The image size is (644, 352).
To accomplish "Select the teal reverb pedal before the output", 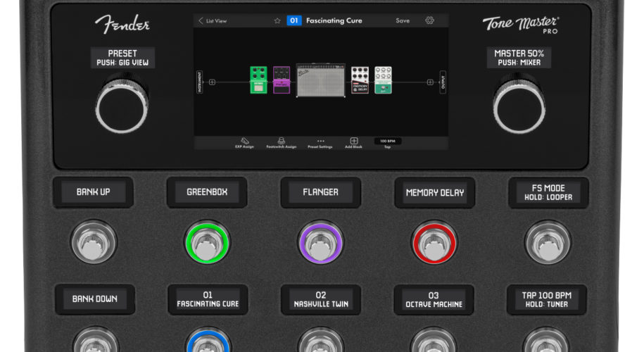I will 383,80.
